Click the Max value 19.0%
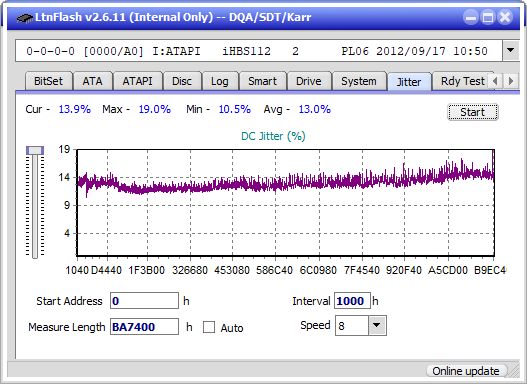This screenshot has width=527, height=384. click(155, 109)
